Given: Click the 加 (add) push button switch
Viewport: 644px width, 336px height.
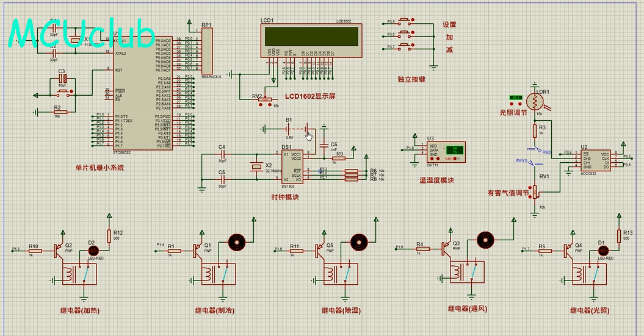Looking at the screenshot, I should tap(405, 34).
